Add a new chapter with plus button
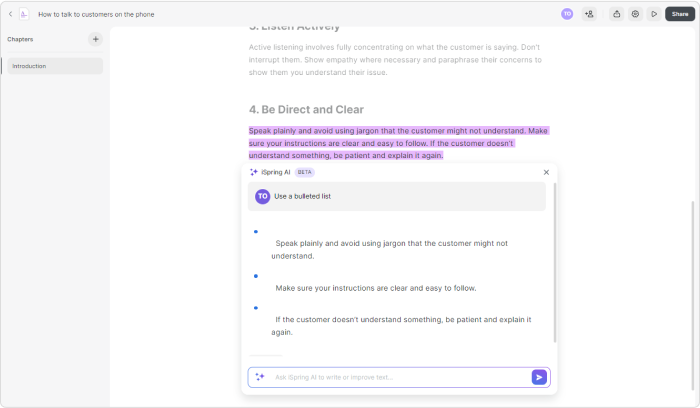700x408 pixels. (x=96, y=39)
